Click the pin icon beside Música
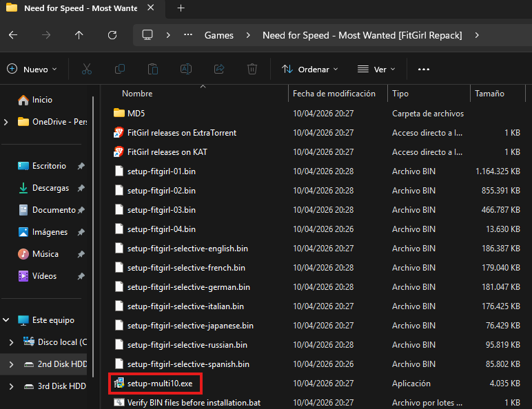Image resolution: width=532 pixels, height=409 pixels. [x=81, y=254]
